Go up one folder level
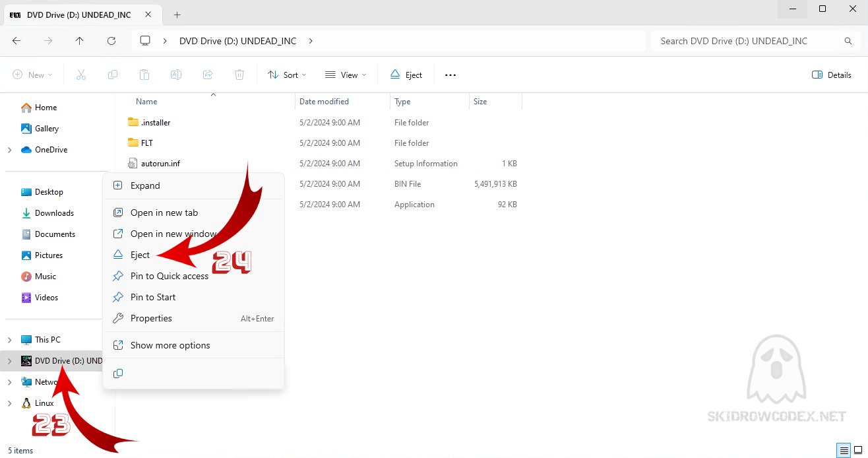Screen dimensions: 868x458 point(80,41)
